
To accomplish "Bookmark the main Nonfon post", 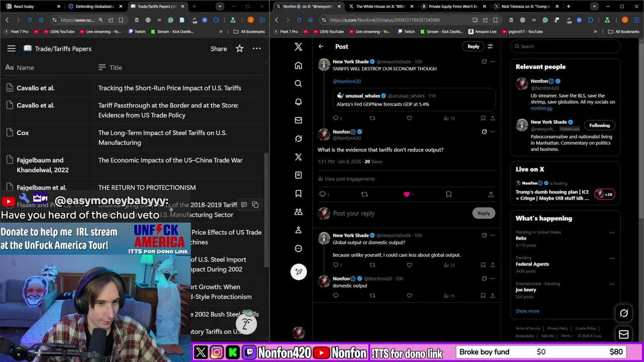I will click(x=449, y=194).
